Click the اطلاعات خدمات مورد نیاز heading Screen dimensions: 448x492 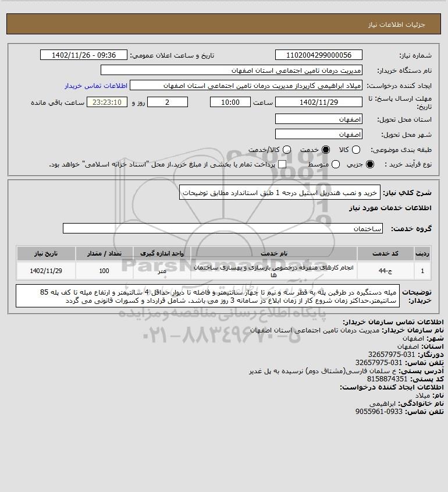tap(390, 208)
